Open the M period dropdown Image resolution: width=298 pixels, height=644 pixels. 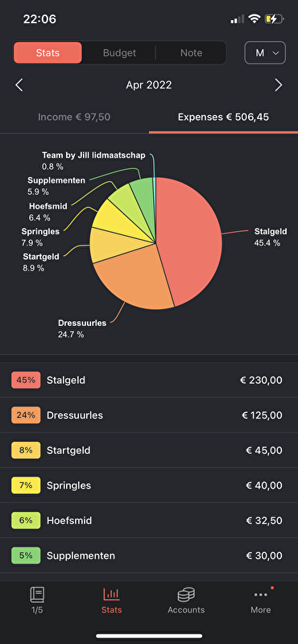(265, 52)
